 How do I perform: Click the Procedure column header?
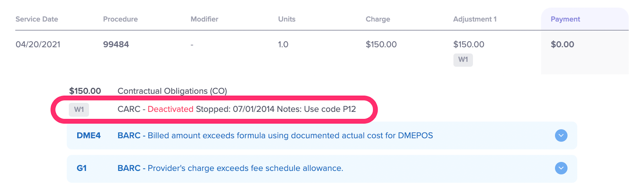point(120,19)
